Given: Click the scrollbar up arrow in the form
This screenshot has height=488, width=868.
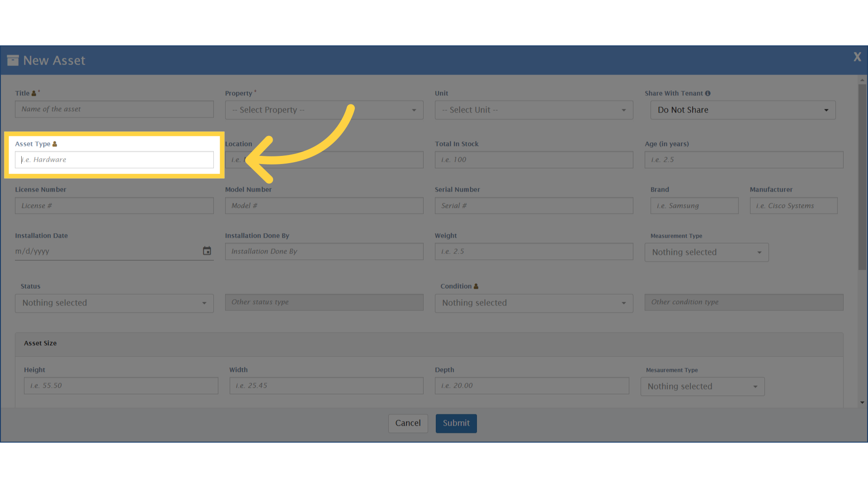Looking at the screenshot, I should point(862,80).
